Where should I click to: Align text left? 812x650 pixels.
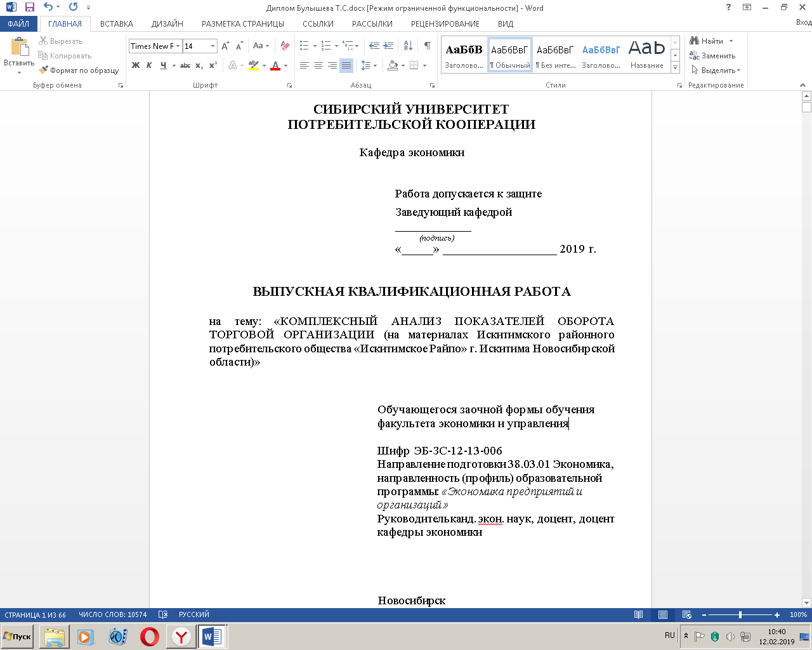[304, 65]
